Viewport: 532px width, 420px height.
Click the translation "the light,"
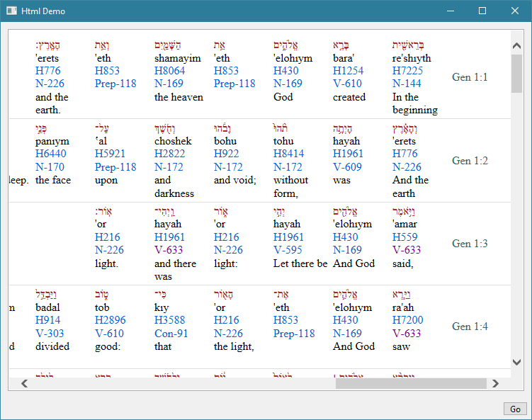point(234,346)
